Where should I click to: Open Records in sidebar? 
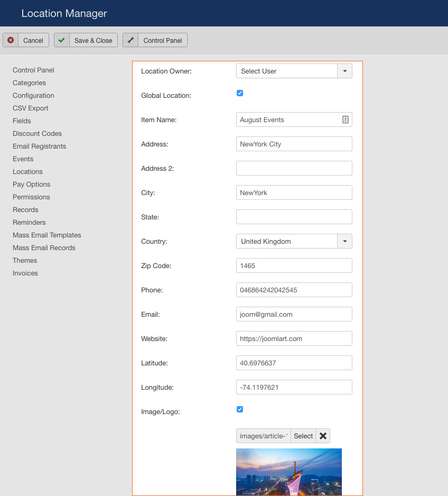[x=25, y=209]
